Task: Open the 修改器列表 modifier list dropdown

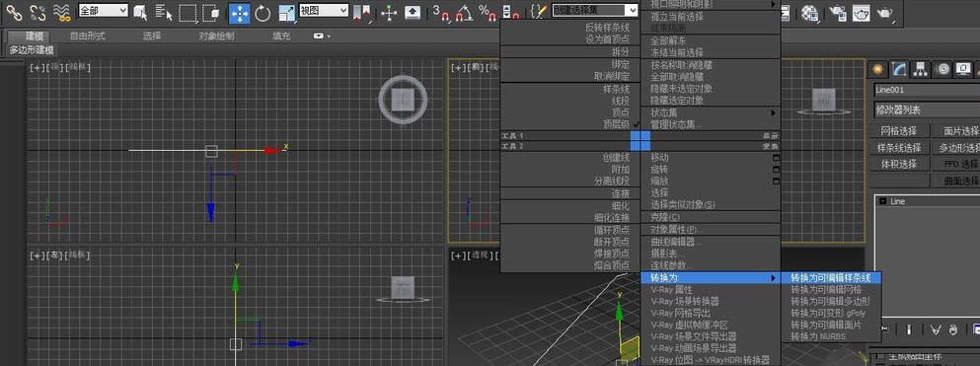Action: pyautogui.click(x=927, y=110)
